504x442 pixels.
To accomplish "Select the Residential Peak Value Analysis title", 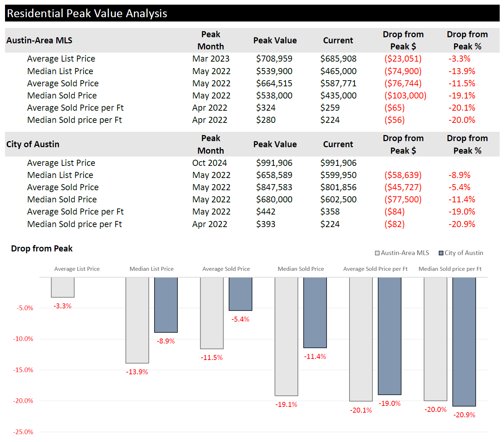I will pyautogui.click(x=87, y=14).
